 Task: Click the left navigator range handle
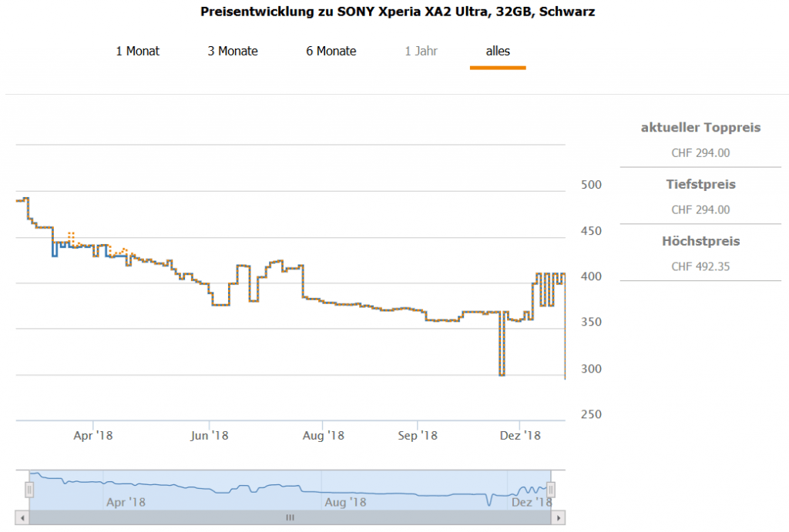coord(29,490)
